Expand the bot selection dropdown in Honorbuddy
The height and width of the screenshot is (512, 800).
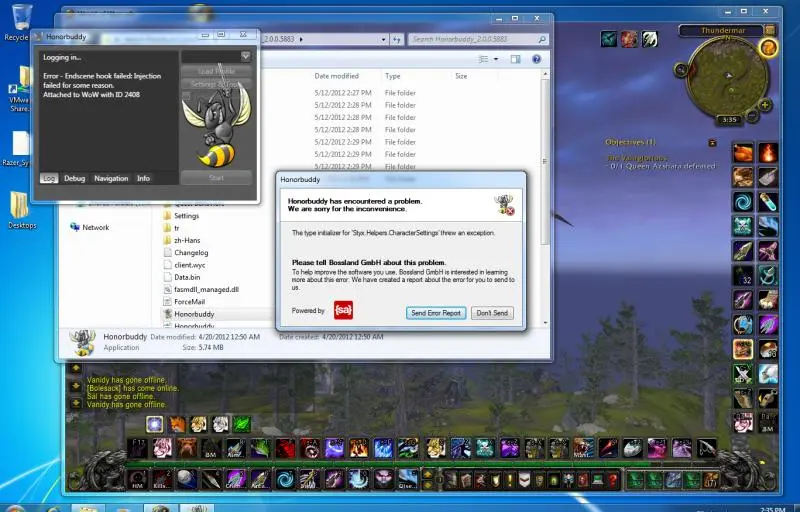245,56
